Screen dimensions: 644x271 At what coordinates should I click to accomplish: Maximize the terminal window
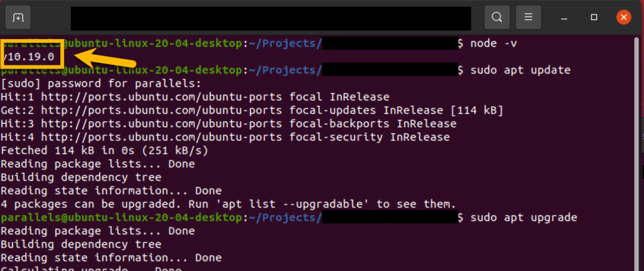click(x=594, y=17)
